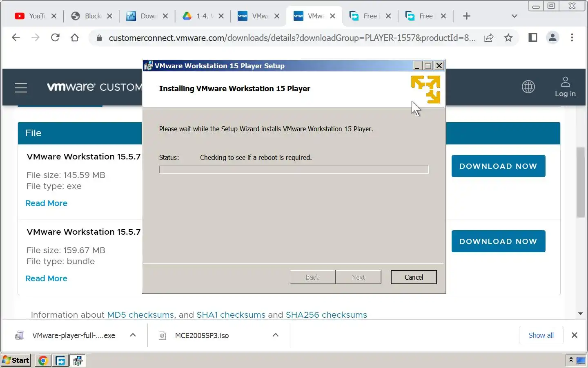The image size is (588, 368).
Task: Cancel the VMware Player installation
Action: 414,277
